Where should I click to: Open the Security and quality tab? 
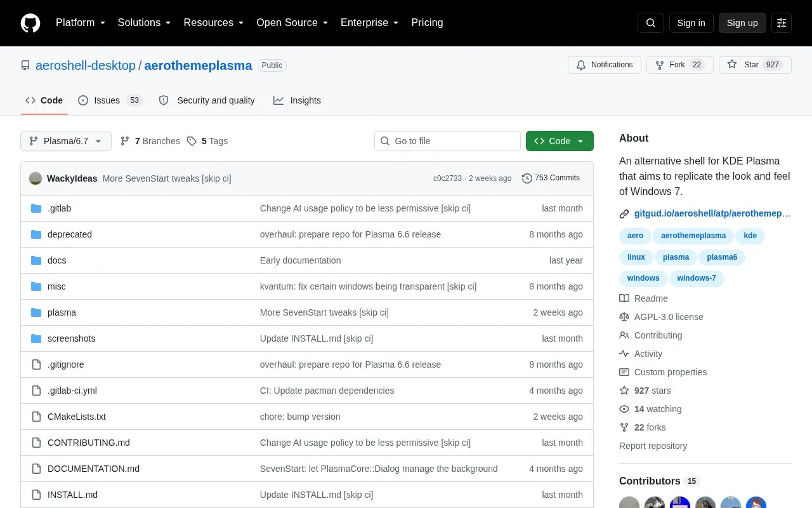click(x=207, y=100)
